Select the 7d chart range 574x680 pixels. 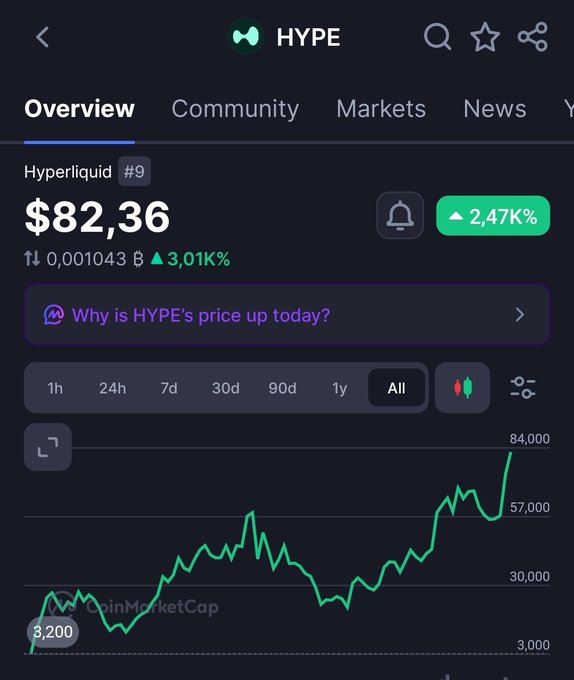(x=169, y=388)
